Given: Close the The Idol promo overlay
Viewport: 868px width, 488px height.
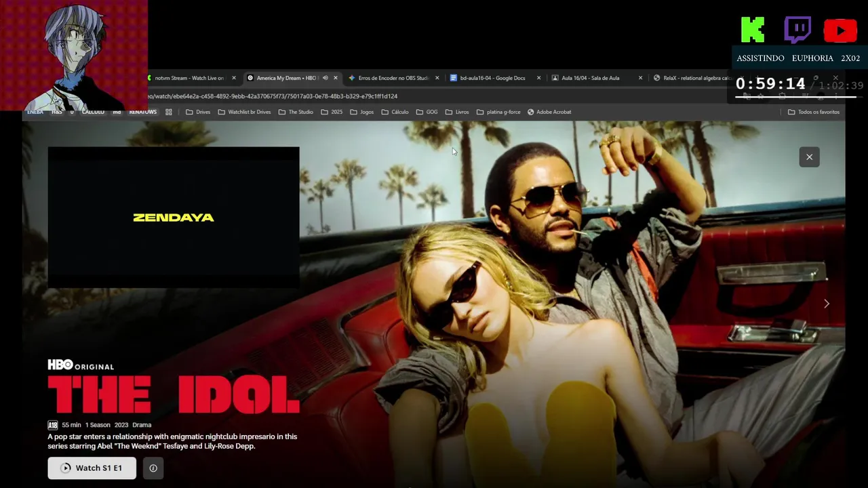Looking at the screenshot, I should [809, 157].
